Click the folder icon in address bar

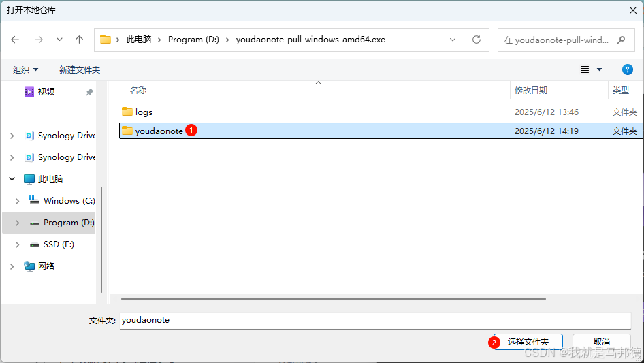[106, 40]
